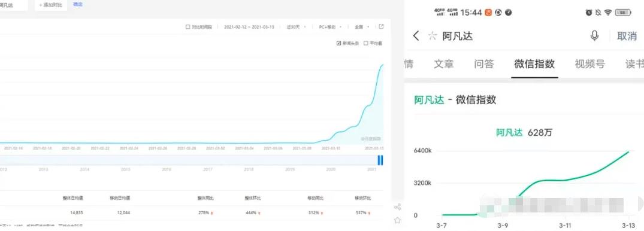The image size is (644, 231).
Task: Click the 阿凡达 keyword field in Baidu Index
Action: 14,5
